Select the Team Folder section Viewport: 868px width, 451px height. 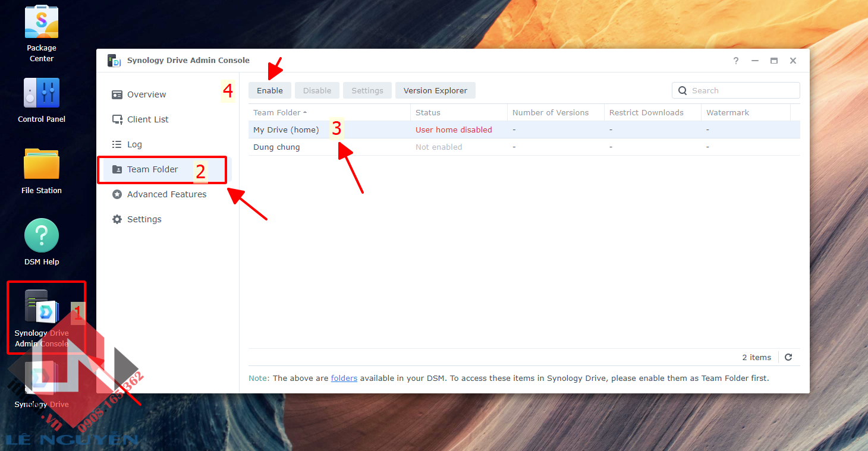click(x=152, y=169)
